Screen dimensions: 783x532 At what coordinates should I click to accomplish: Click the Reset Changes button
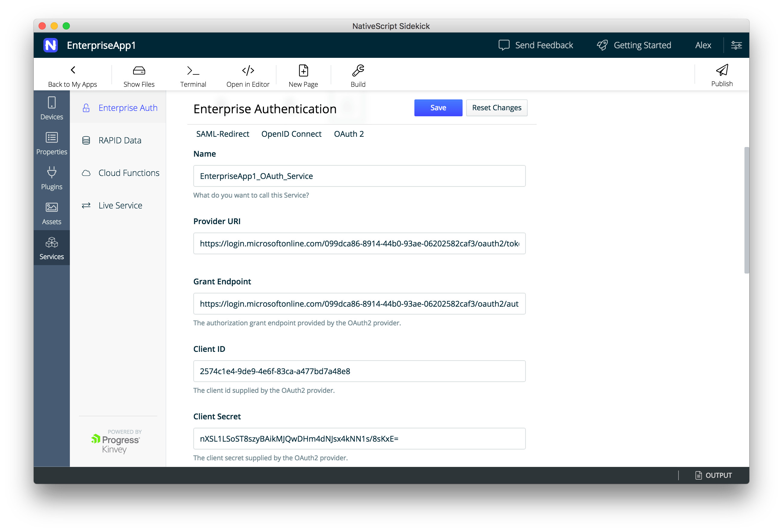[x=496, y=108]
